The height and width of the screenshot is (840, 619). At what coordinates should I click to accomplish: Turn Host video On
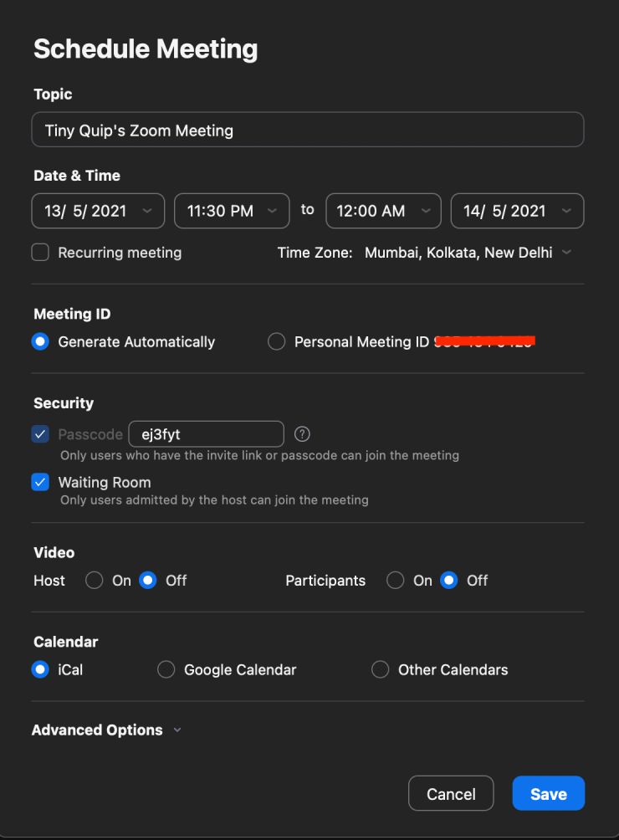click(95, 580)
